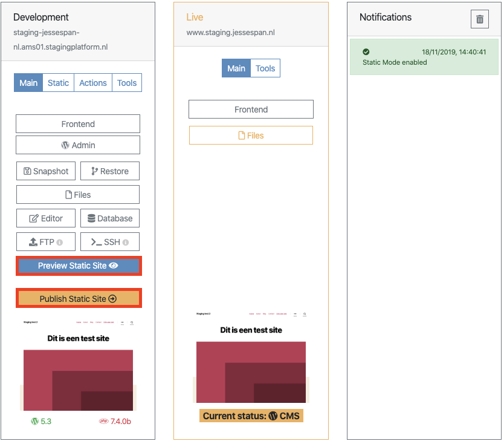Click the Static Mode enabled notification
The height and width of the screenshot is (441, 504).
(424, 57)
